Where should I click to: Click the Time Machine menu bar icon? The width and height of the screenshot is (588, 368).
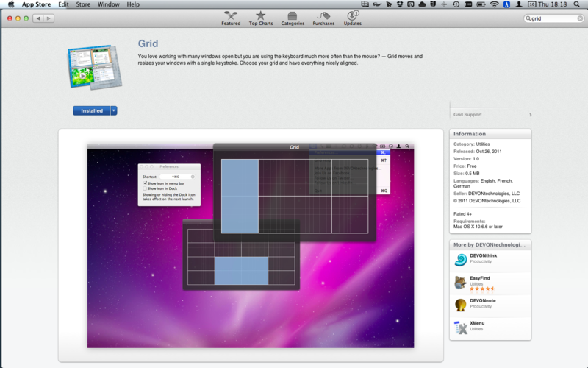(x=456, y=4)
